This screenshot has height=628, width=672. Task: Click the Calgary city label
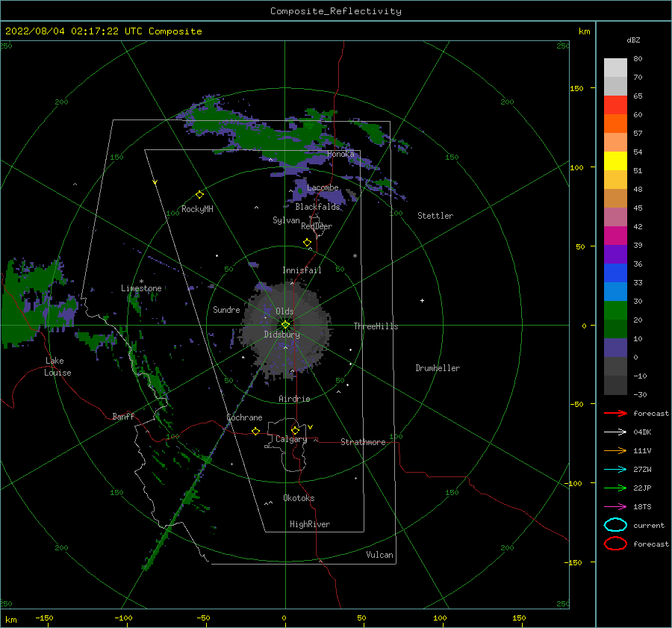pos(291,439)
